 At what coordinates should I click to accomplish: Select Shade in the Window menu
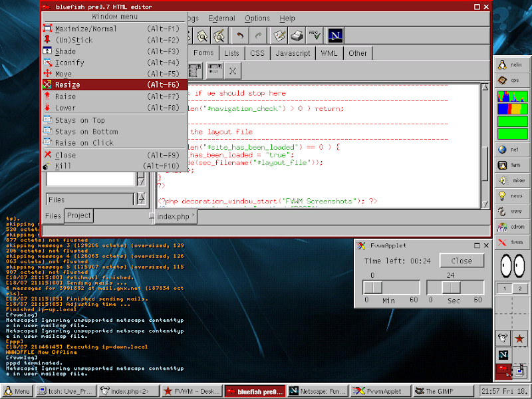pos(114,51)
